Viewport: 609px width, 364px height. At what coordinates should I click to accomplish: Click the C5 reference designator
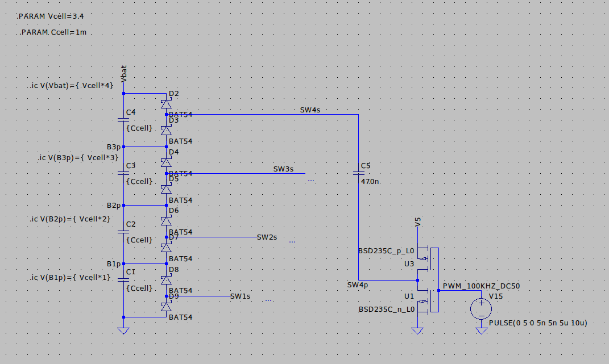(x=366, y=166)
